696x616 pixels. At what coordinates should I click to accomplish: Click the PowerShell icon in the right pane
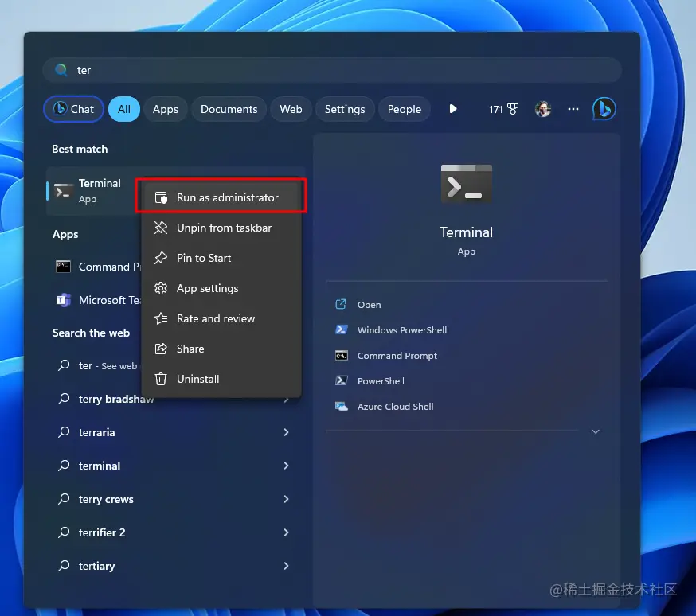(x=341, y=380)
